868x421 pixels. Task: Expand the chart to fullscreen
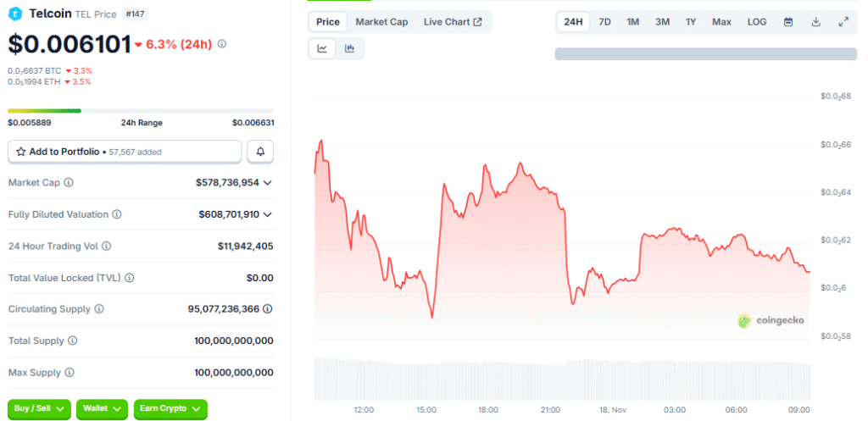[843, 22]
